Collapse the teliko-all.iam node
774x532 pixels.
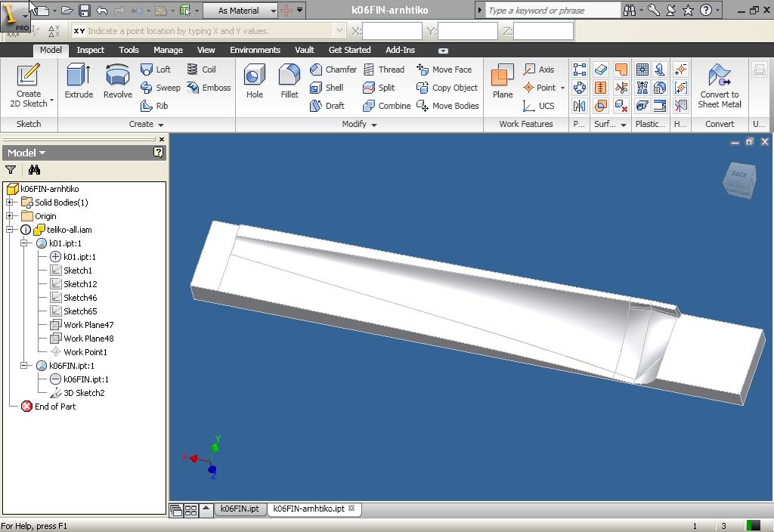pos(9,230)
